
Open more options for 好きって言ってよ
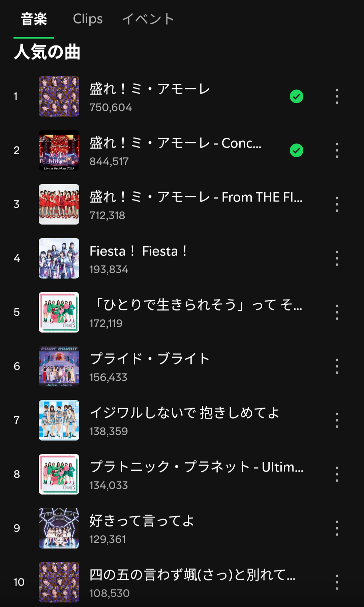coord(337,528)
